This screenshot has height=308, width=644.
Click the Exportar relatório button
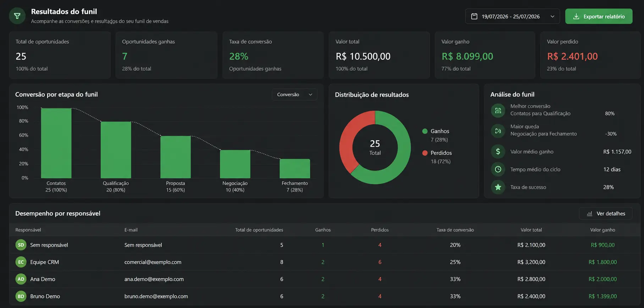(x=599, y=16)
